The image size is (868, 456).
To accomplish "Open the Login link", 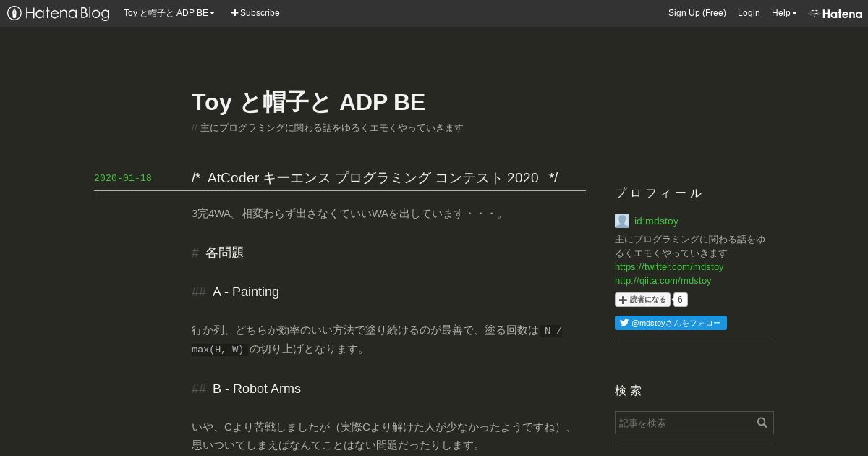I will point(749,13).
